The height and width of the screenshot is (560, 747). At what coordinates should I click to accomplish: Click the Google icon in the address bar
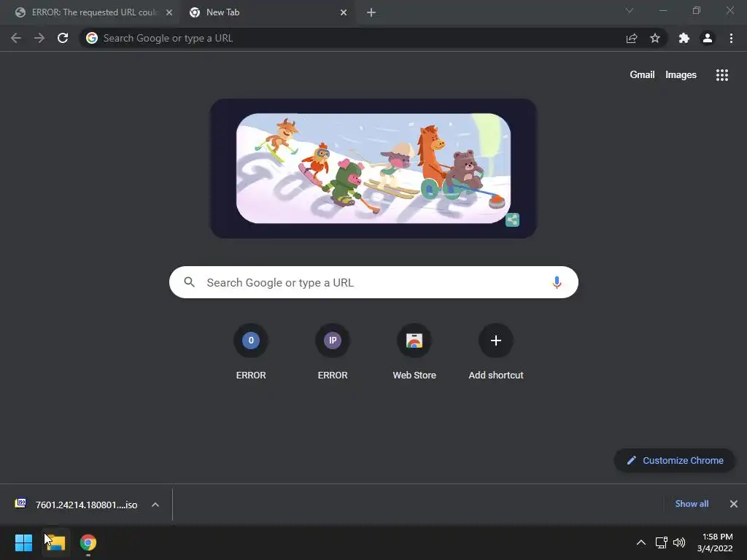(x=92, y=38)
